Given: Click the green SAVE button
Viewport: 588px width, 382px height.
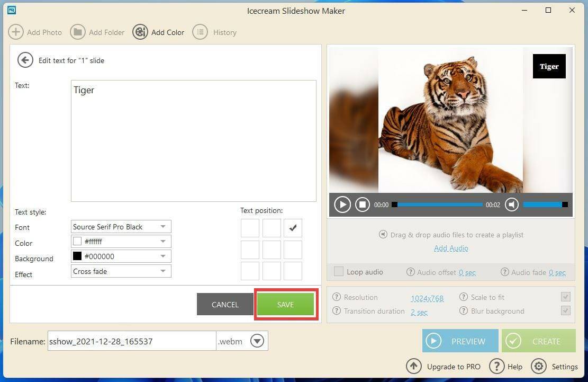Looking at the screenshot, I should tap(285, 305).
